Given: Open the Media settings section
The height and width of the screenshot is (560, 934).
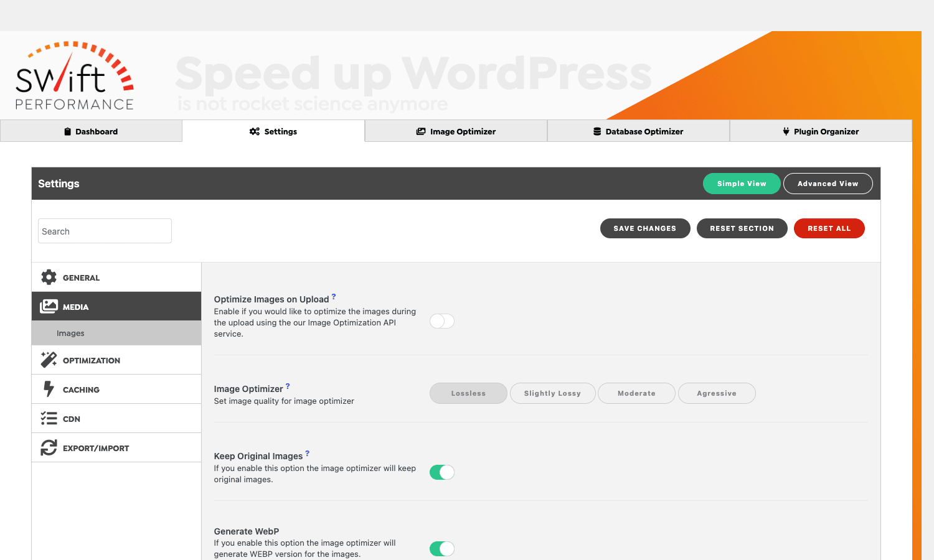Looking at the screenshot, I should (116, 306).
